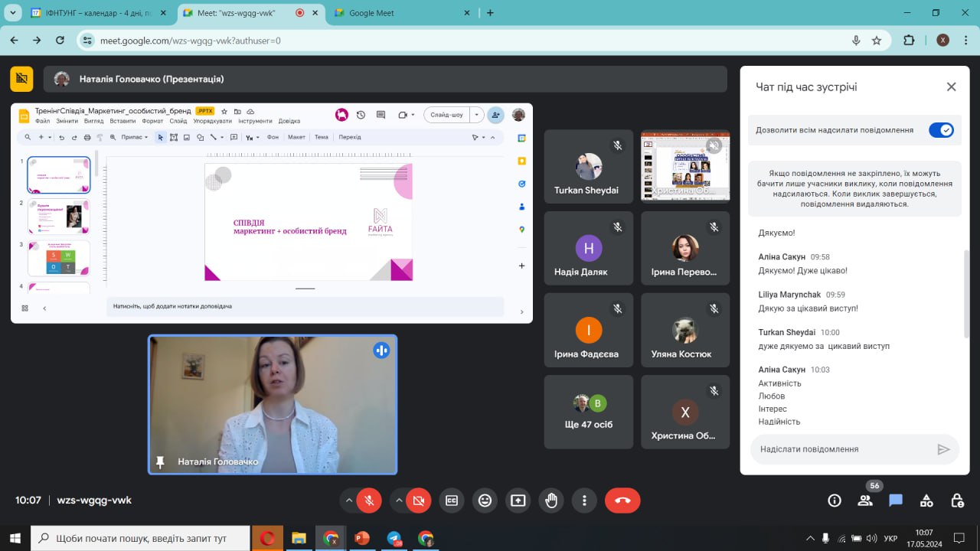Expand audio settings arrow beside the microphone
980x551 pixels.
[x=349, y=500]
